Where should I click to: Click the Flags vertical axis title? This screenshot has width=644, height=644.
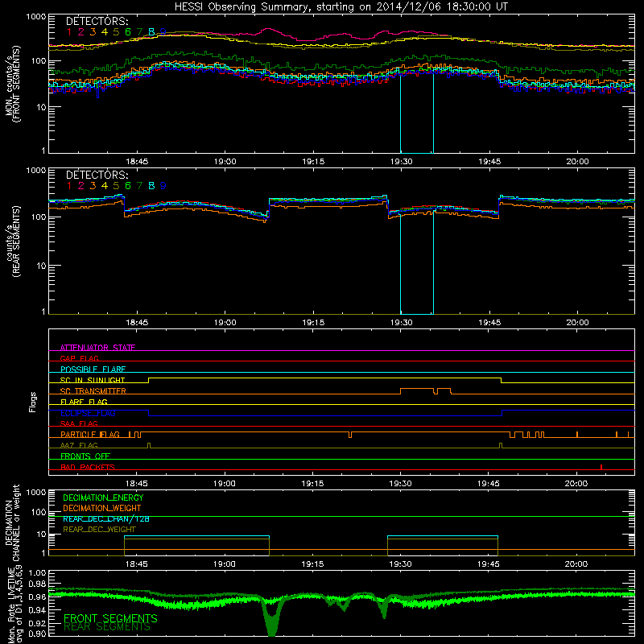pos(33,402)
